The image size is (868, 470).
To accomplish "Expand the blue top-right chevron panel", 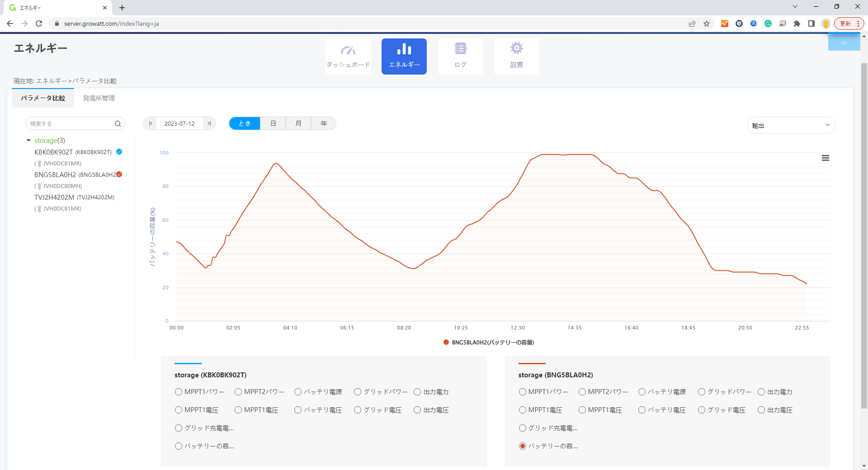I will [844, 43].
